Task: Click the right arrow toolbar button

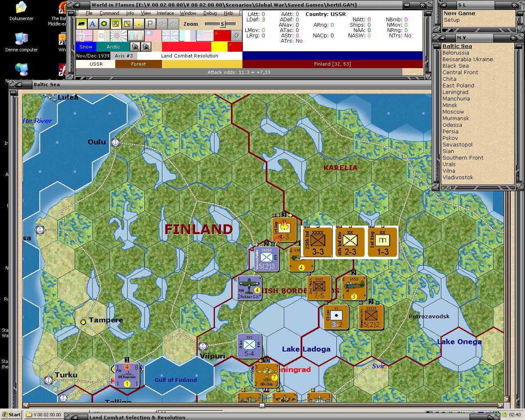Action: pos(173,24)
